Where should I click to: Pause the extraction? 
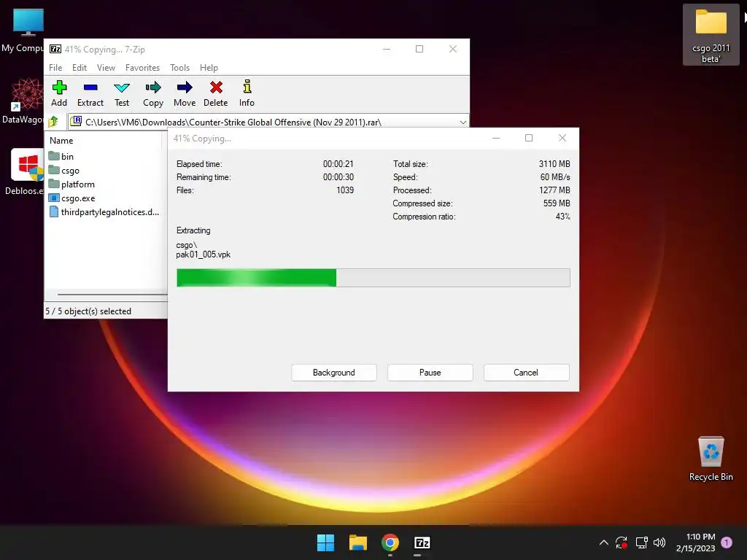430,373
